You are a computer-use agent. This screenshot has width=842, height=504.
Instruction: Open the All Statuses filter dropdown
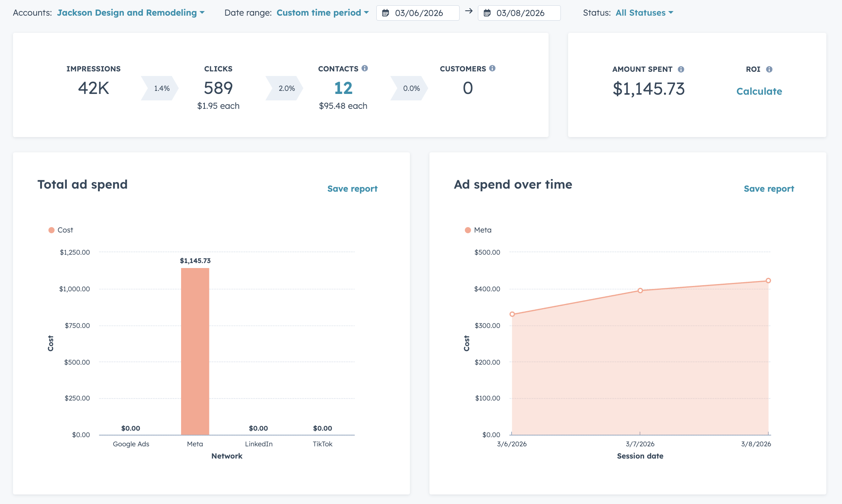(644, 13)
